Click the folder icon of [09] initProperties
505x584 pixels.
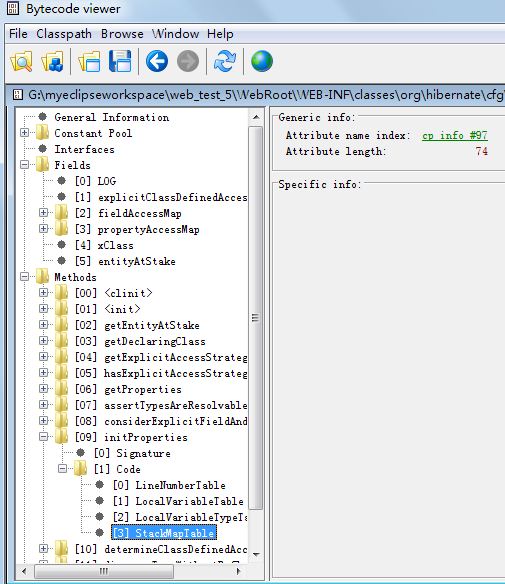(61, 437)
